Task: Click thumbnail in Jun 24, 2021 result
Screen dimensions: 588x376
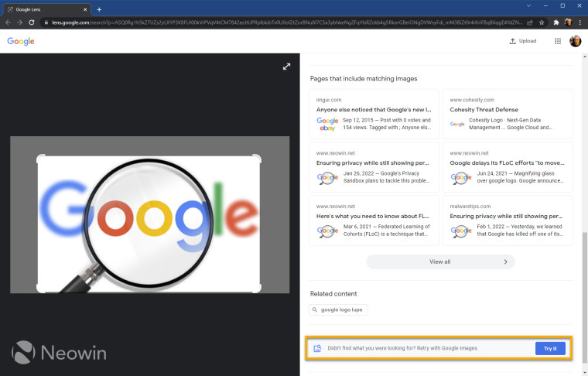Action: click(461, 177)
